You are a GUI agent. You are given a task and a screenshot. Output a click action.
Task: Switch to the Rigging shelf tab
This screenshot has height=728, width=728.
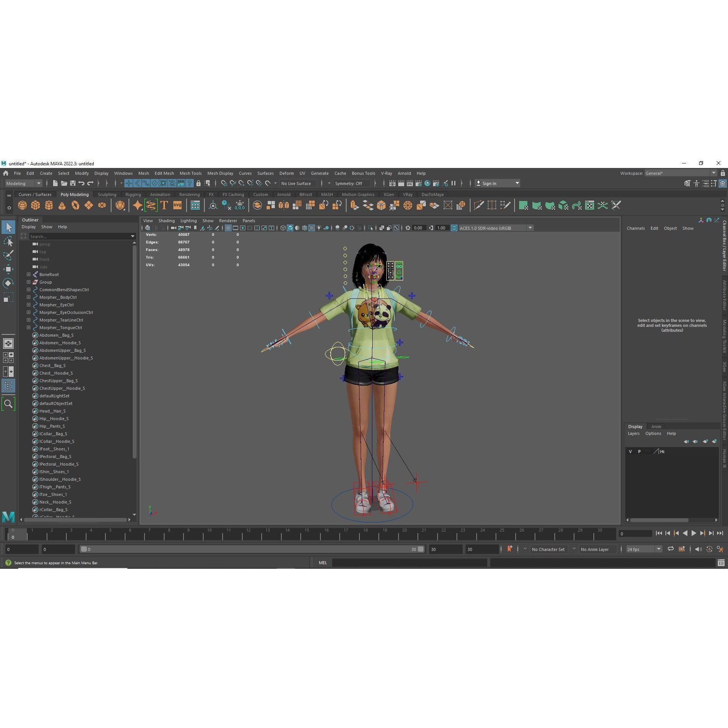pos(133,195)
